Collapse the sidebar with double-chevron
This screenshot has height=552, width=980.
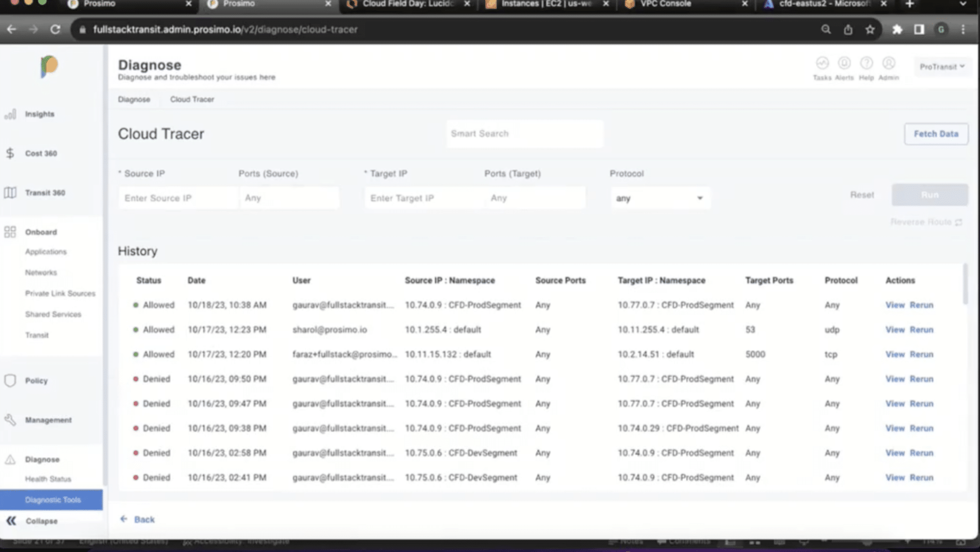[11, 521]
